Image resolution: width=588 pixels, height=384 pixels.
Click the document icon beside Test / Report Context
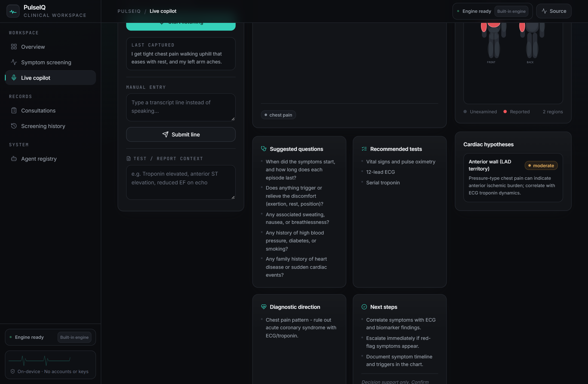[x=129, y=159]
